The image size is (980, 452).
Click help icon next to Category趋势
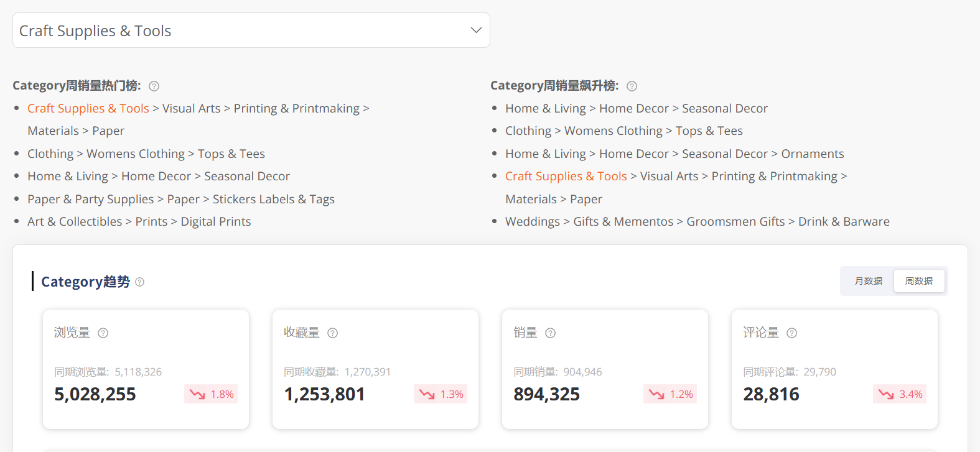140,282
